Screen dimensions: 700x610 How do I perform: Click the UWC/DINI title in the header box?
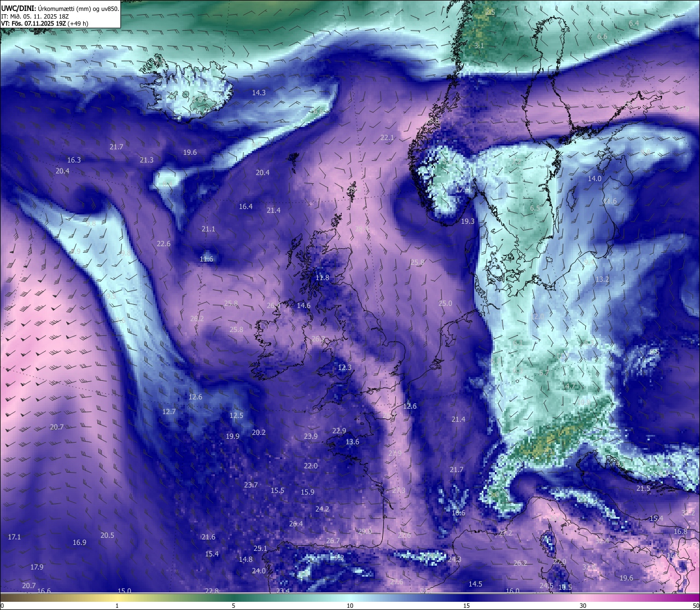pos(19,8)
